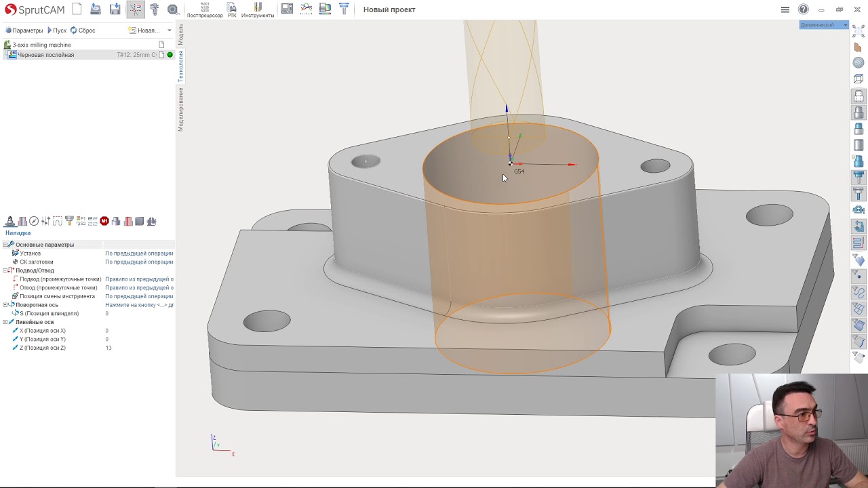Toggle the coordinate systems tool icon

tap(135, 9)
